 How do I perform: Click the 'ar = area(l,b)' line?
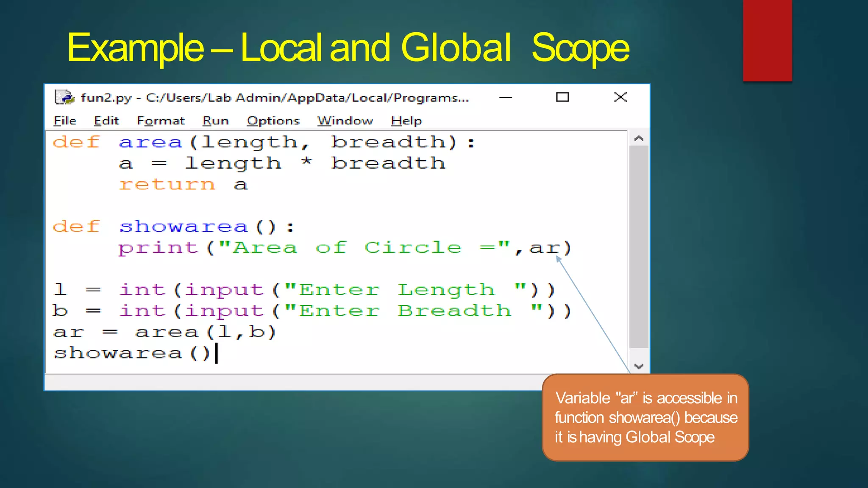165,332
